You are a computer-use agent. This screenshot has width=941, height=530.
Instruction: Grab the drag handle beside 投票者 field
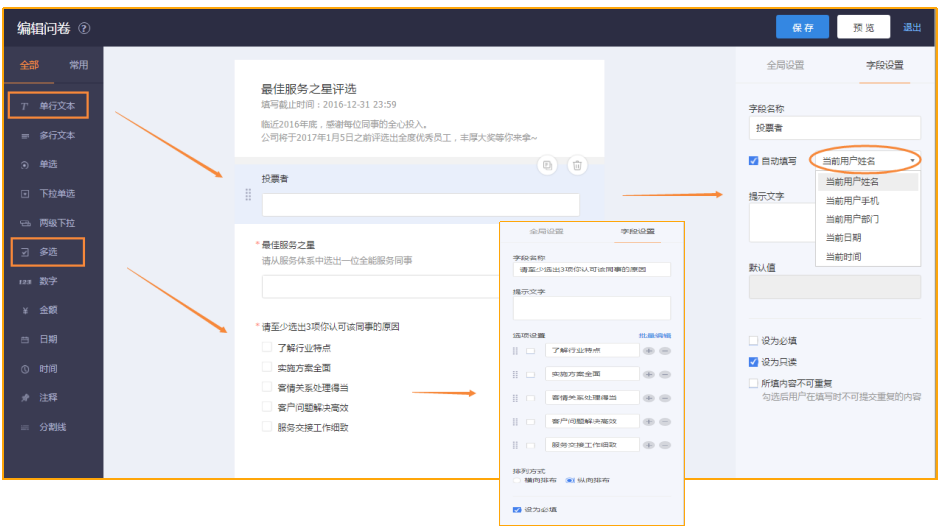248,194
